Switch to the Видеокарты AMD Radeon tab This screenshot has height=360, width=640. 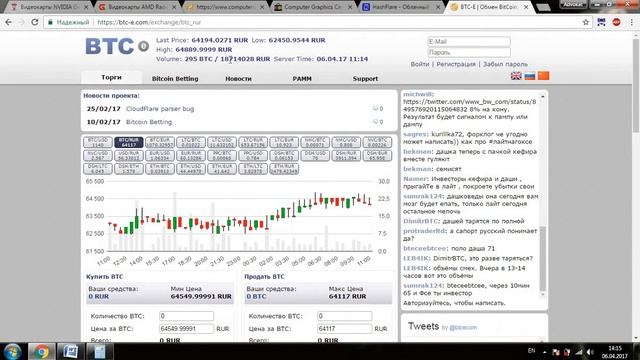(138, 7)
